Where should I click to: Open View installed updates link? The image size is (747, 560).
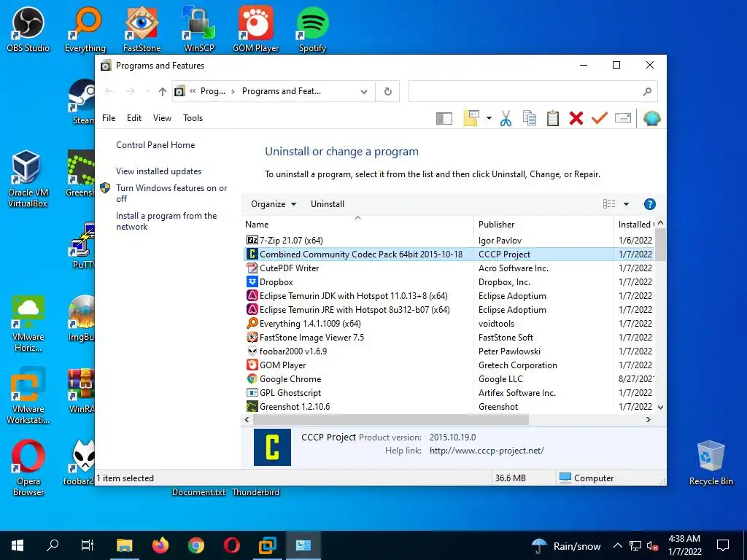point(158,171)
